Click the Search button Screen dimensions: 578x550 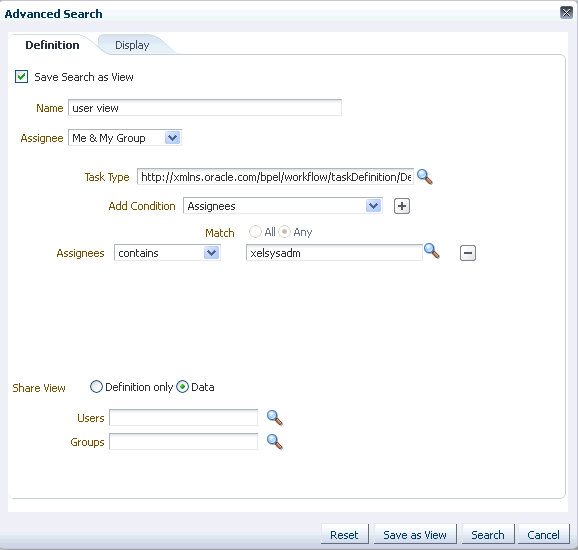coord(488,535)
